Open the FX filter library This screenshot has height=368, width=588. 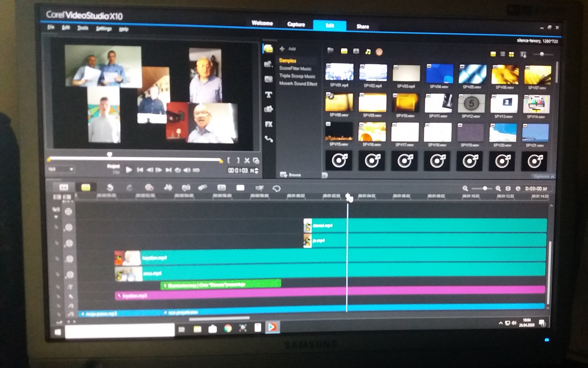tap(269, 124)
